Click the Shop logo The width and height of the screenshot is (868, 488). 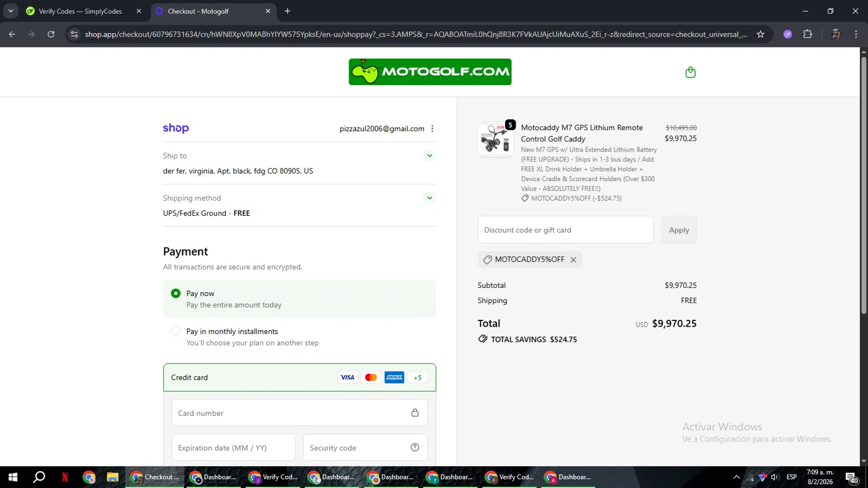(x=176, y=128)
